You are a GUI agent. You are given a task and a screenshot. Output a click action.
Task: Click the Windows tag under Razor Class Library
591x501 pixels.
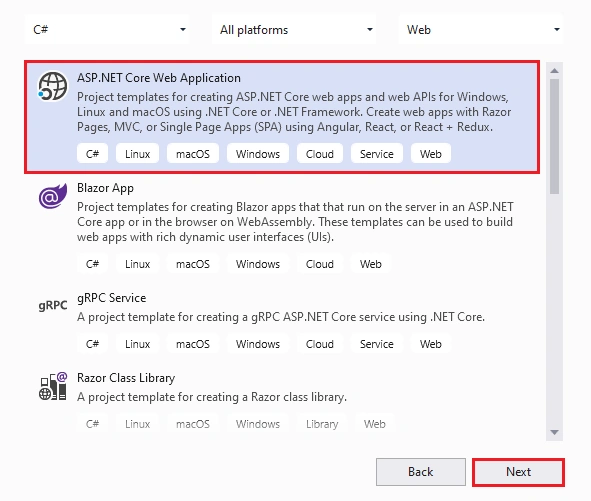[x=258, y=424]
